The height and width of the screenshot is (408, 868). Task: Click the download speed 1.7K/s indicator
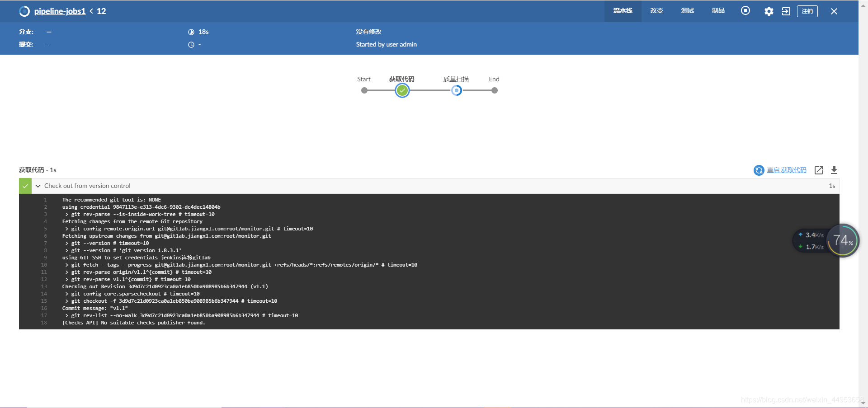point(811,247)
